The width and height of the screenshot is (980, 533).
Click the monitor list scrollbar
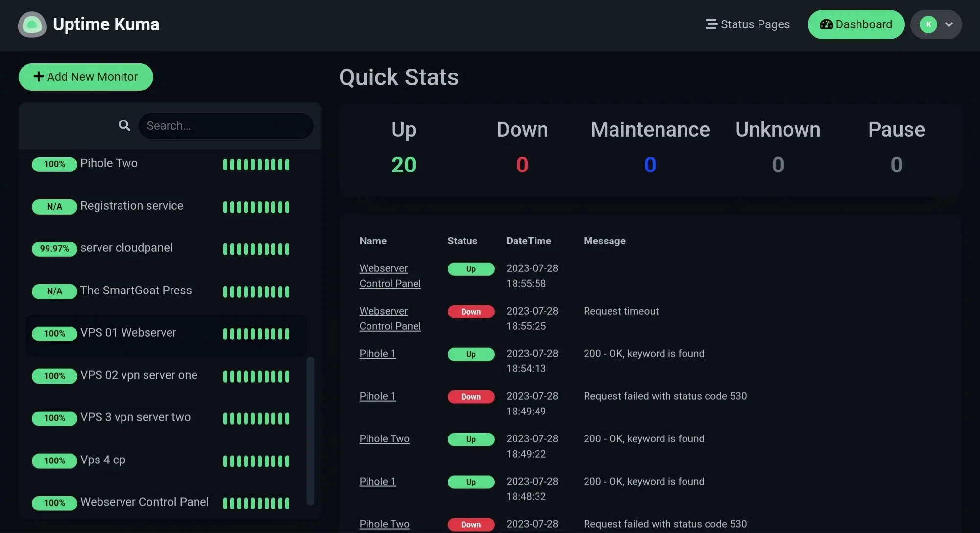pos(310,431)
